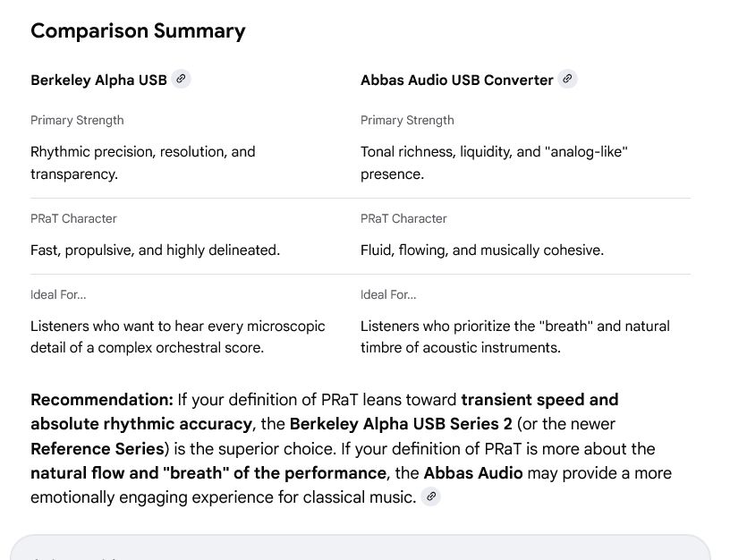This screenshot has height=560, width=730.
Task: Click bold 'Berkeley Alpha USB Series 2' text
Action: [401, 424]
